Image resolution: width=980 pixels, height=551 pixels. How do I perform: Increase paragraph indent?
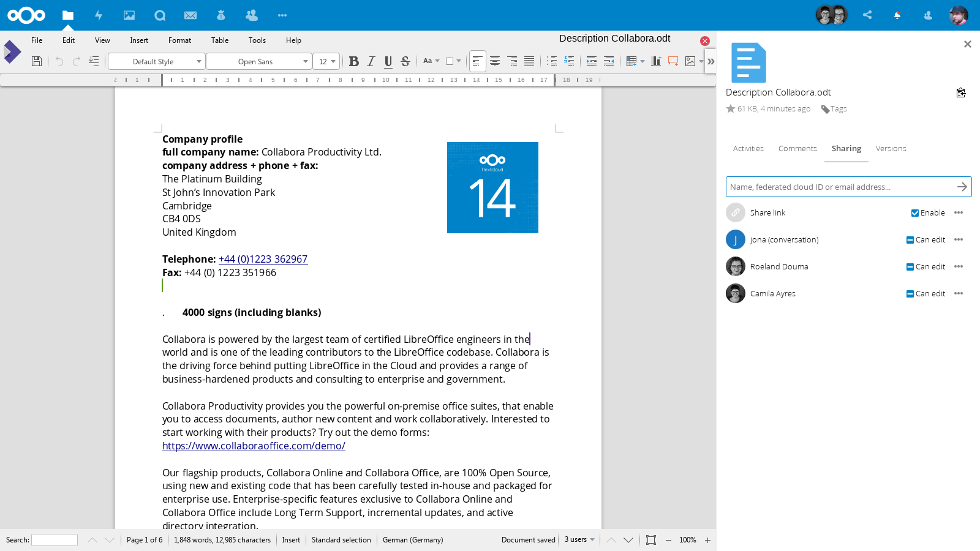click(x=592, y=61)
